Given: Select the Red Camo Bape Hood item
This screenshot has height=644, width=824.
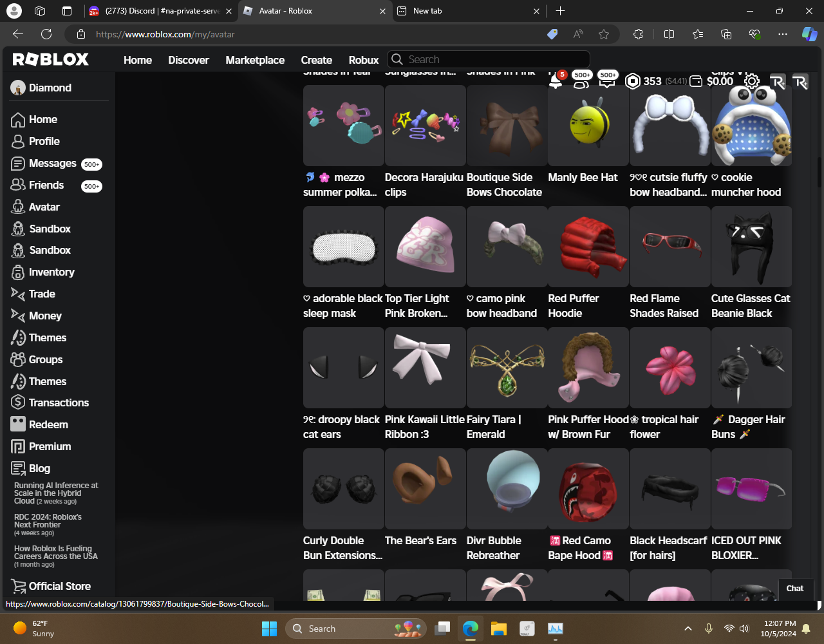Looking at the screenshot, I should [588, 489].
